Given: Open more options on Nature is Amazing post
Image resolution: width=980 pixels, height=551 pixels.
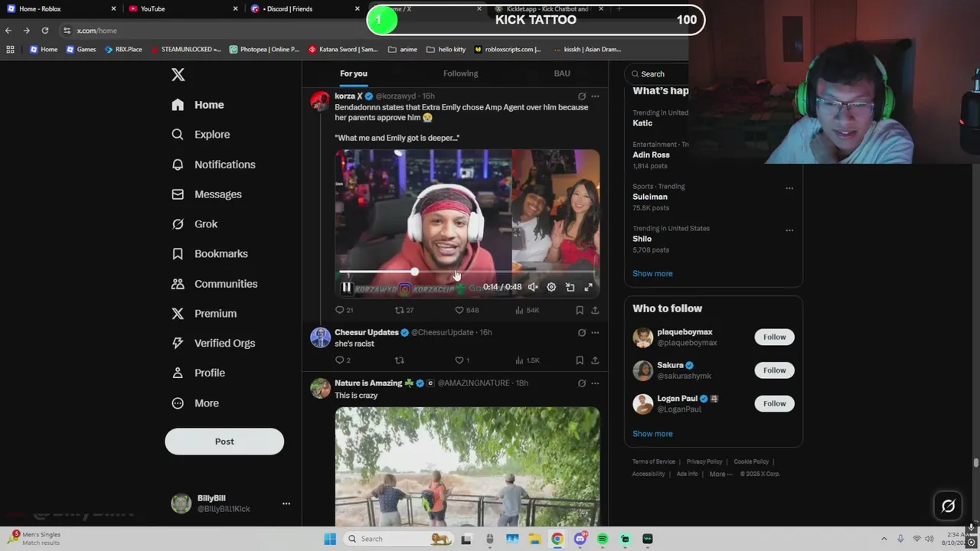Looking at the screenshot, I should 595,383.
